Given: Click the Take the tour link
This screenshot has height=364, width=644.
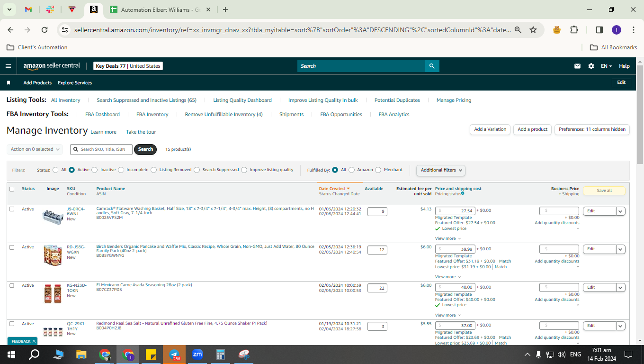Looking at the screenshot, I should 141,132.
